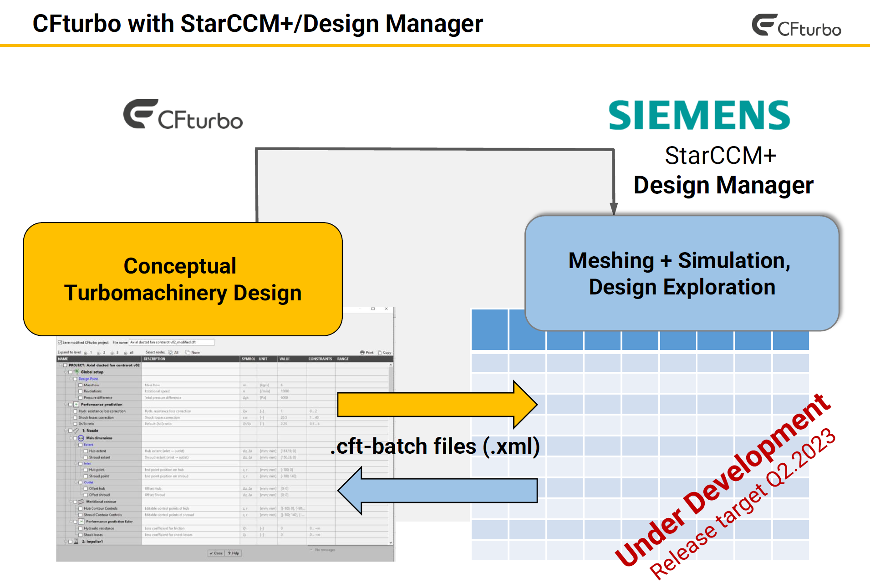Click the Revolutions value 10000
Image resolution: width=870 pixels, height=588 pixels.
click(x=285, y=391)
